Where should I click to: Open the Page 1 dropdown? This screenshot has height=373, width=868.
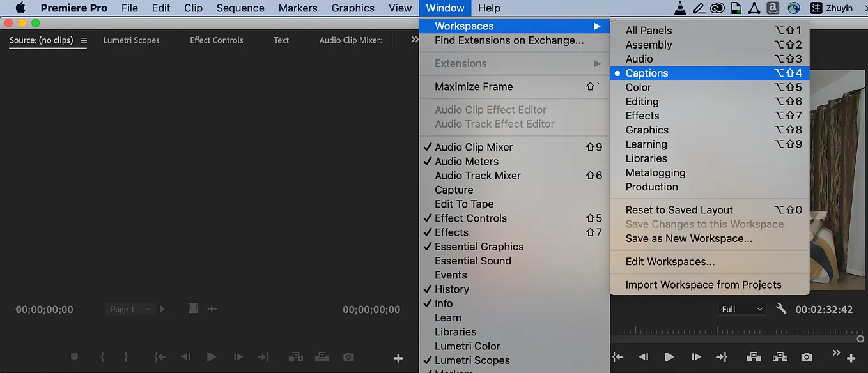point(130,309)
